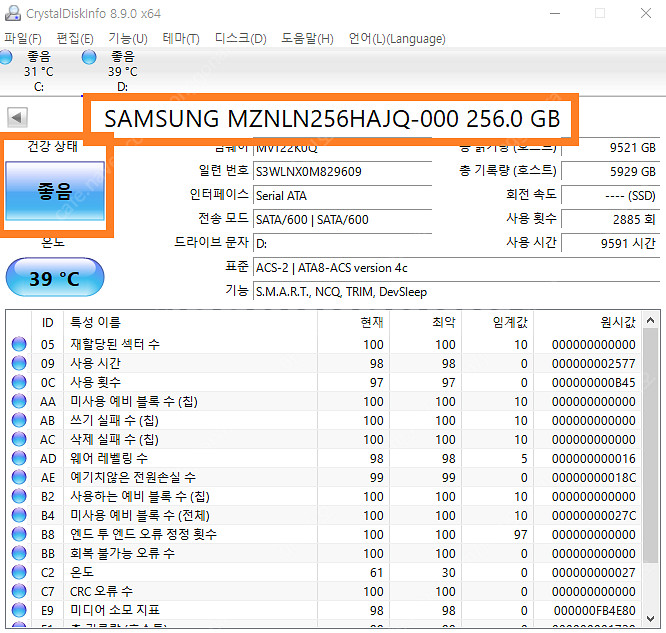Click the Serial ATA interface field
This screenshot has height=633, width=666.
[342, 195]
